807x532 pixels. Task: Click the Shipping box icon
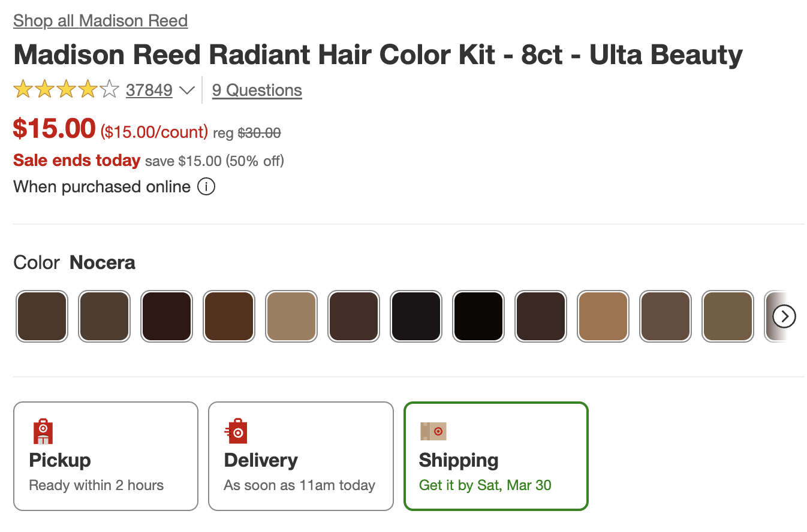[x=433, y=431]
